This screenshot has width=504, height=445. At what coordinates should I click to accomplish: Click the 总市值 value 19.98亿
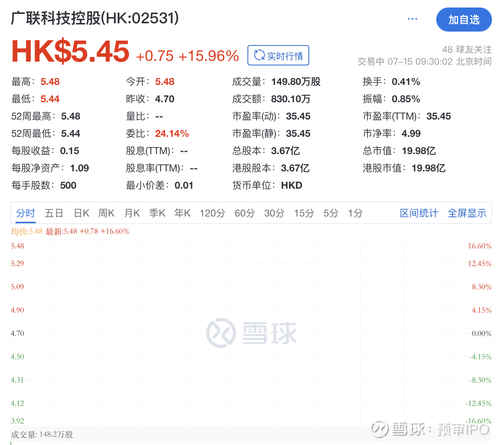[419, 151]
